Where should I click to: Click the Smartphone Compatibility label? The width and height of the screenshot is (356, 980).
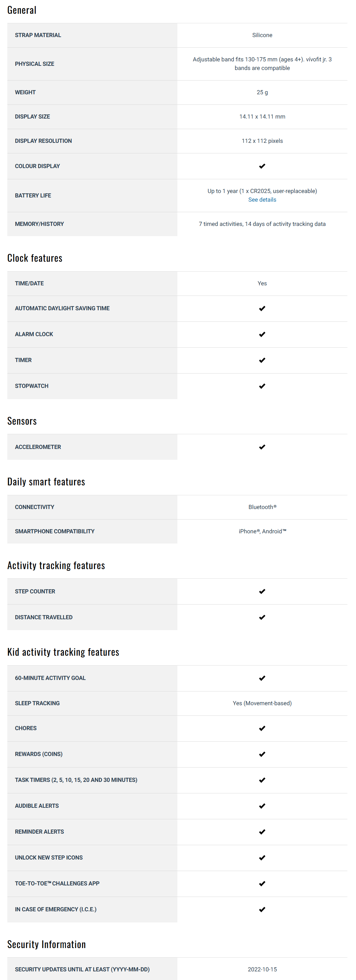click(x=55, y=531)
